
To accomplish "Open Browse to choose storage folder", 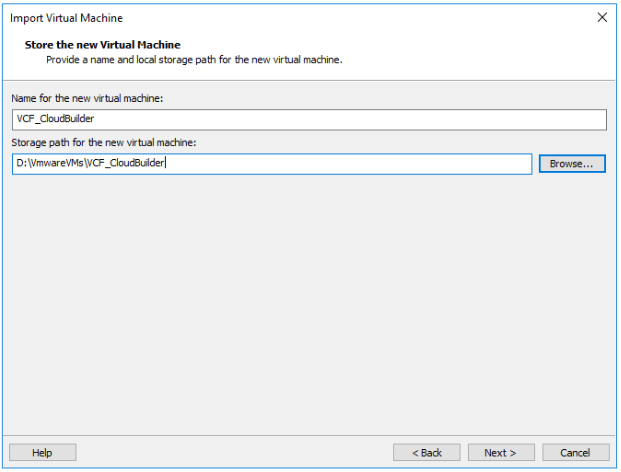I will click(x=572, y=164).
